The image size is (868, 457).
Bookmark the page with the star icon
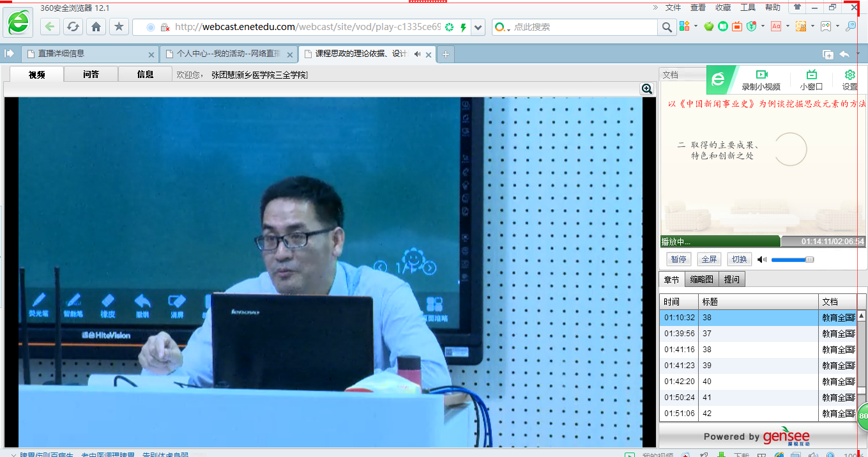[119, 27]
